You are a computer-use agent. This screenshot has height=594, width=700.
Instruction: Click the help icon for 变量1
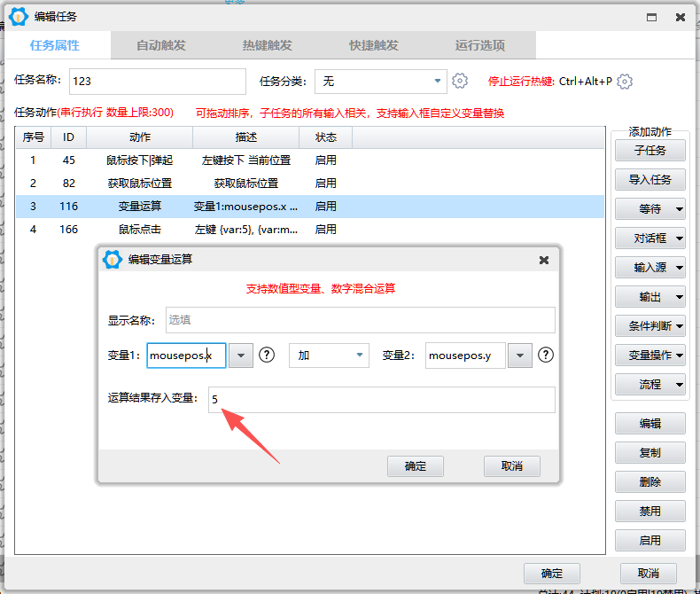pyautogui.click(x=267, y=355)
